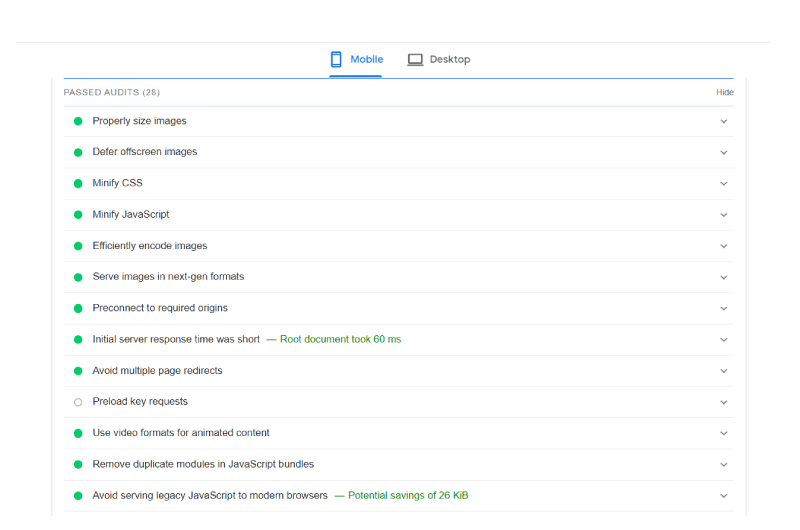Expand the Preconnect to required origins chevron
The width and height of the screenshot is (800, 530).
click(723, 309)
